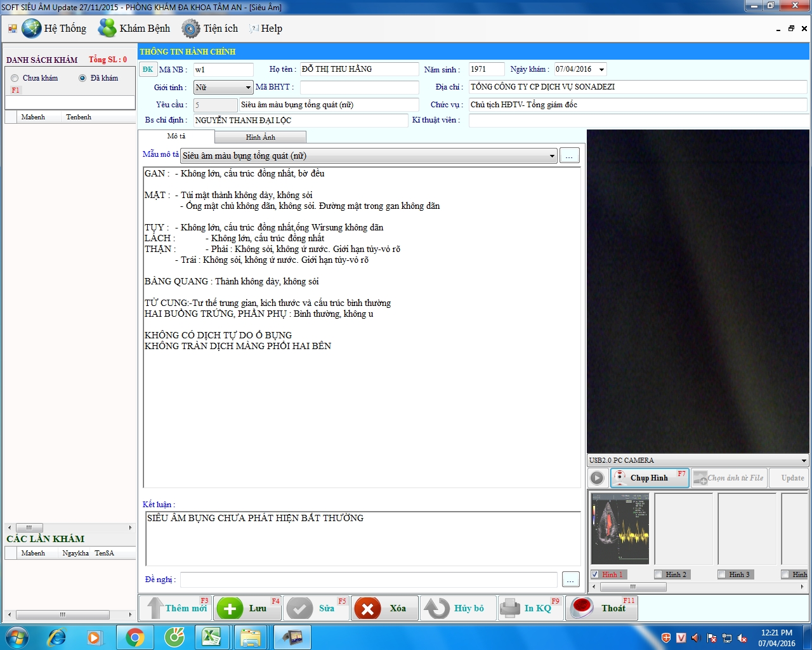Select the Chưa khám radio button

click(x=15, y=78)
